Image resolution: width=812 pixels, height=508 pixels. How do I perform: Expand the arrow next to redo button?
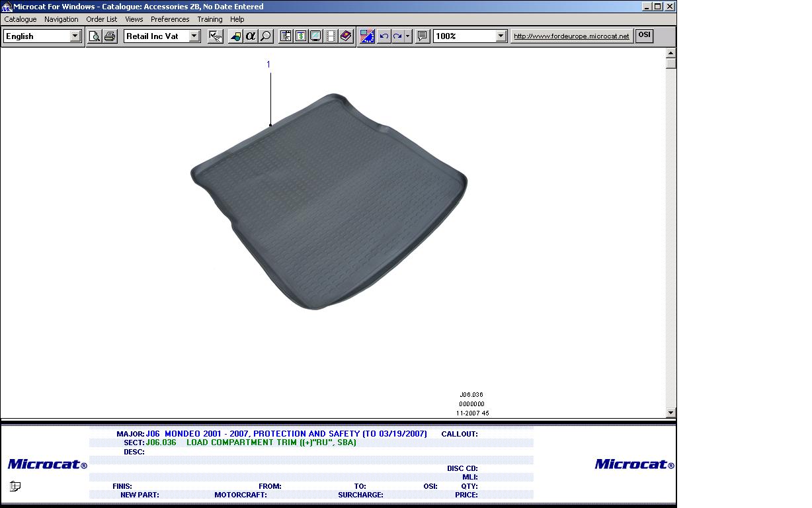point(408,36)
